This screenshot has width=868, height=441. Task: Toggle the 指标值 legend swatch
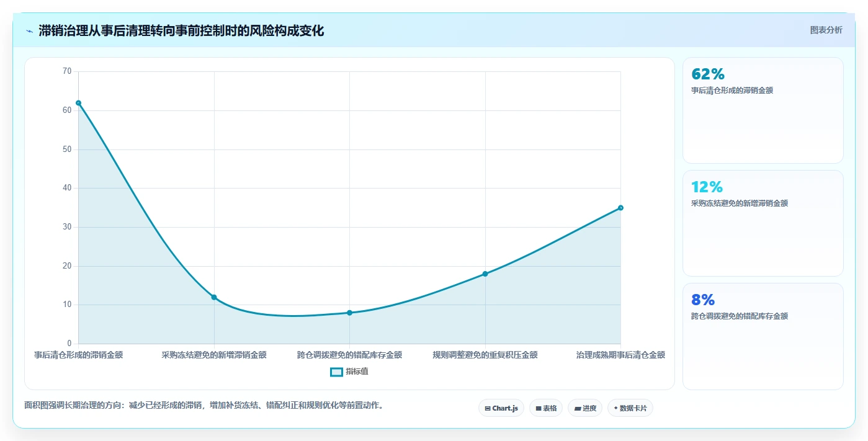(x=336, y=372)
